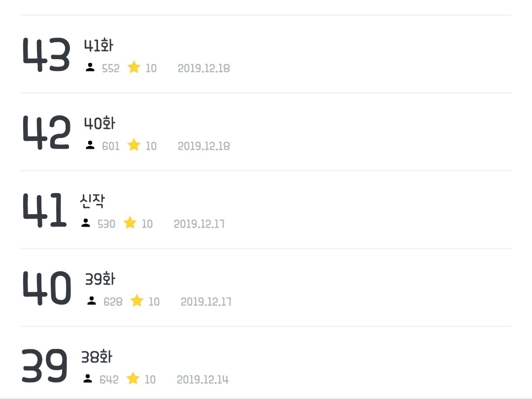Screen dimensions: 532x399
Task: Open the episode titled 39화
Action: pyautogui.click(x=100, y=279)
